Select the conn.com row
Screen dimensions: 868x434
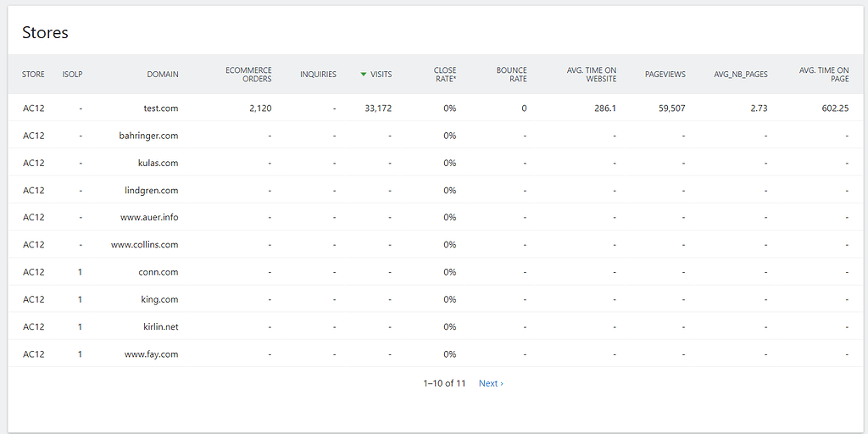434,272
